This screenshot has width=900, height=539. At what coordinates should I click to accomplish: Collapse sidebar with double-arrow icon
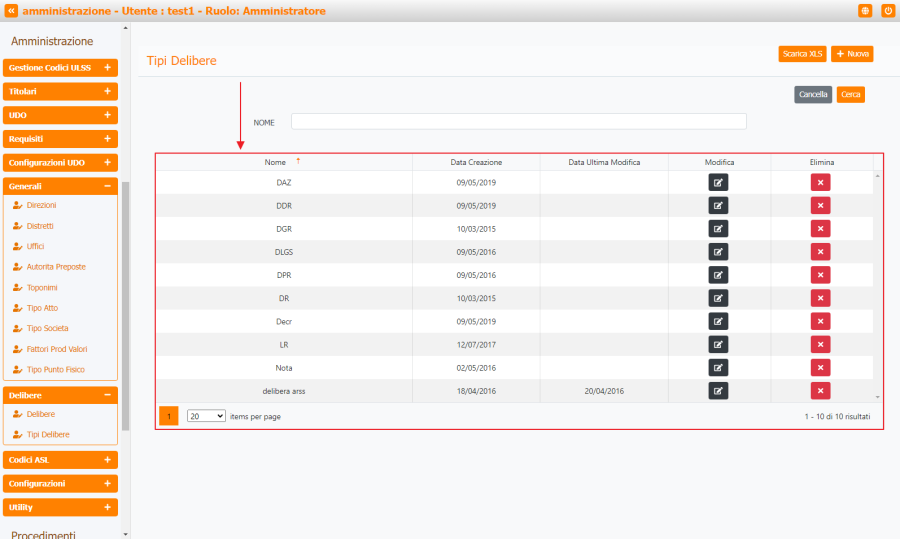[x=11, y=11]
